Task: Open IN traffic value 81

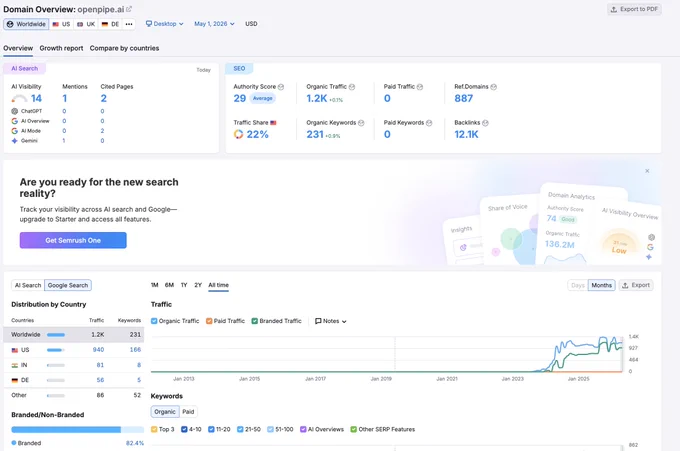Action: tap(100, 365)
